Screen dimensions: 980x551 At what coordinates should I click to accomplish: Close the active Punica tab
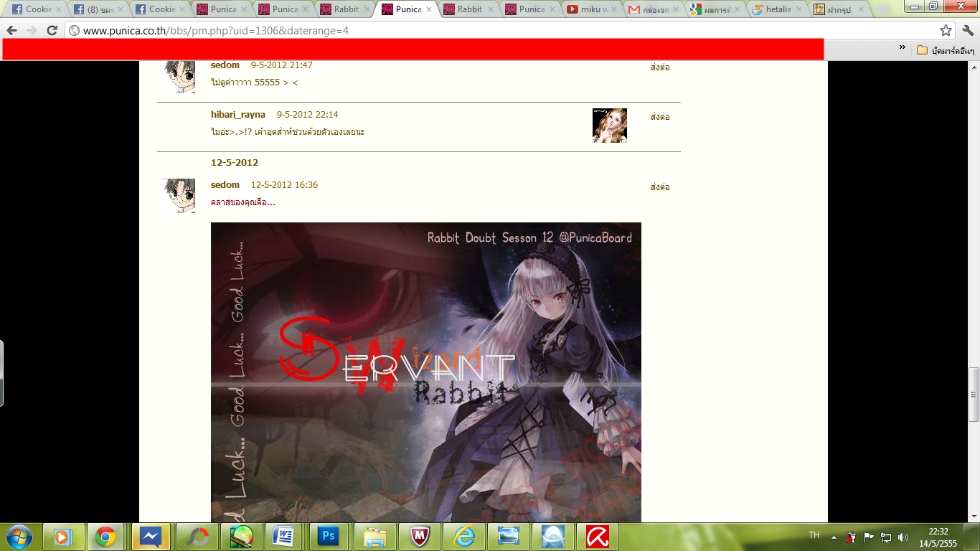click(x=429, y=9)
